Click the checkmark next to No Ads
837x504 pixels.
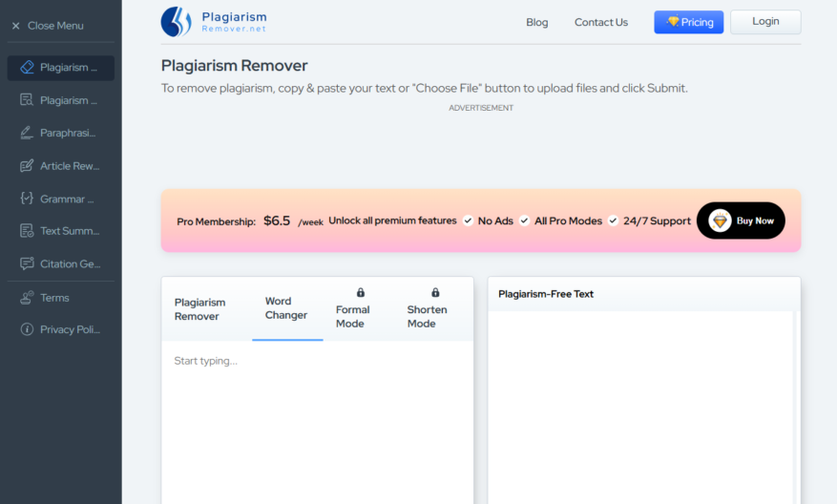coord(469,220)
